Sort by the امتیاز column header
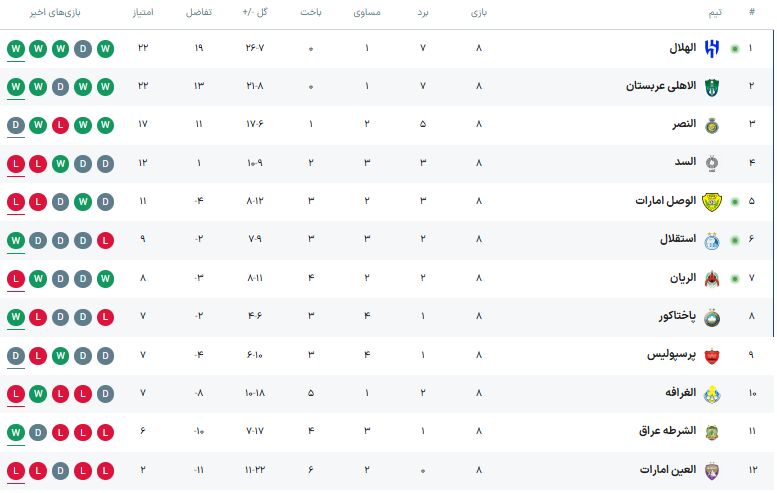 tap(143, 12)
